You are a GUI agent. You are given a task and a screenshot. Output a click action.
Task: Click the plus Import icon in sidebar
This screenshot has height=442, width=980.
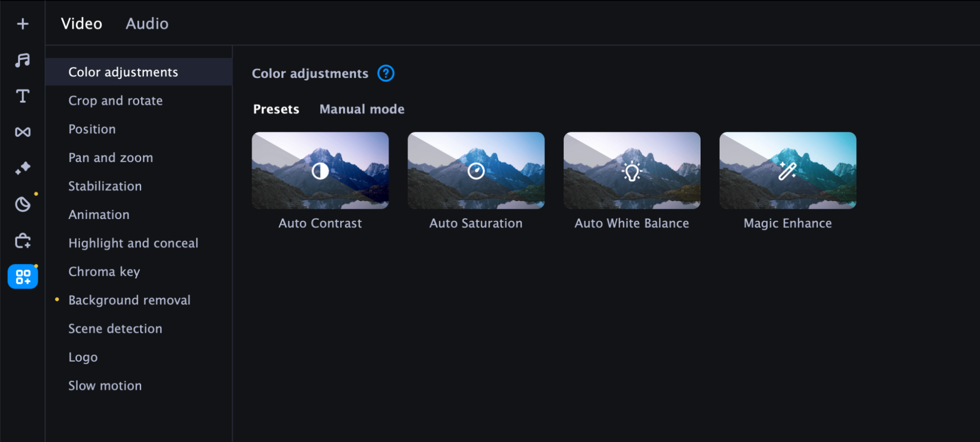tap(23, 24)
